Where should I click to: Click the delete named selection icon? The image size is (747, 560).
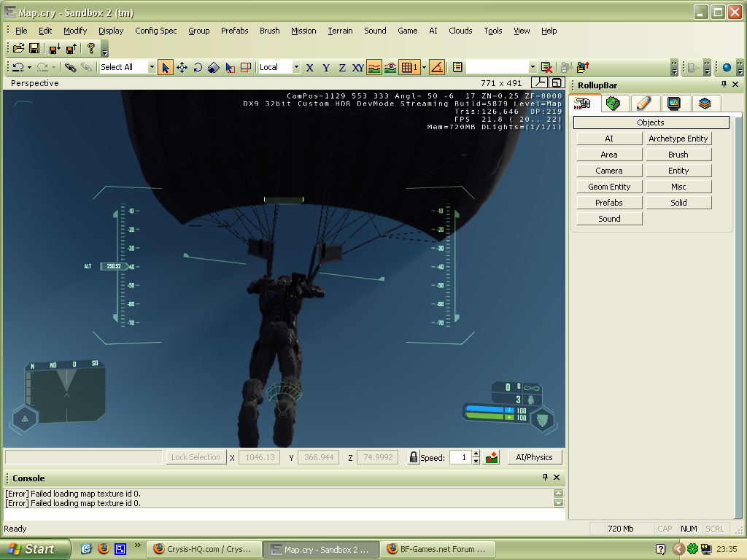pyautogui.click(x=546, y=68)
